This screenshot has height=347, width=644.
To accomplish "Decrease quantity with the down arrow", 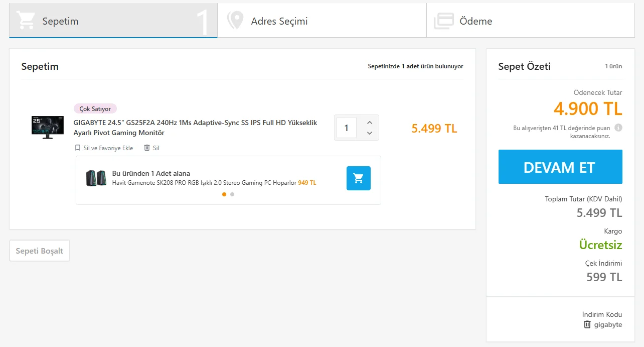I will click(370, 133).
